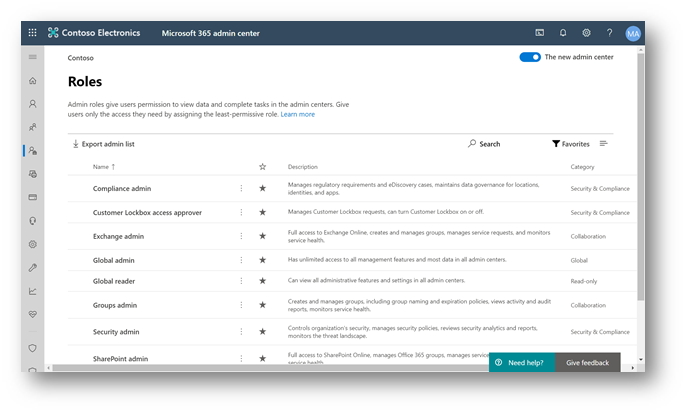
Task: Click the Need help? button
Action: click(522, 362)
